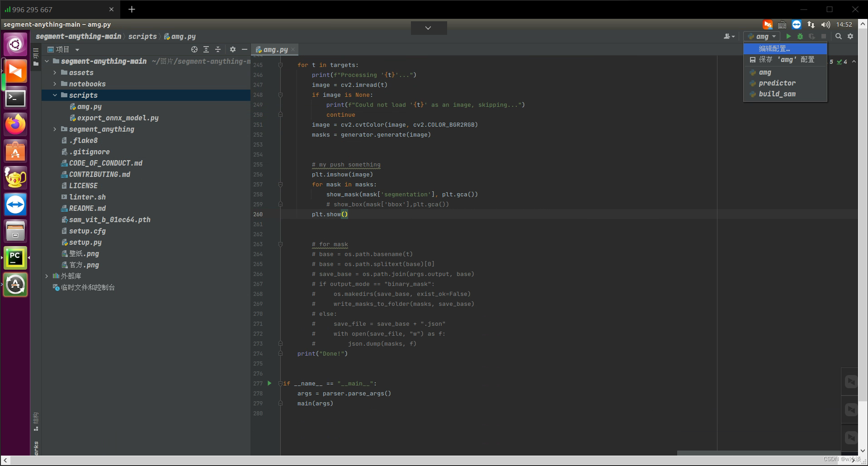This screenshot has height=466, width=868.
Task: Open Software Updater launcher icon
Action: coord(15,285)
